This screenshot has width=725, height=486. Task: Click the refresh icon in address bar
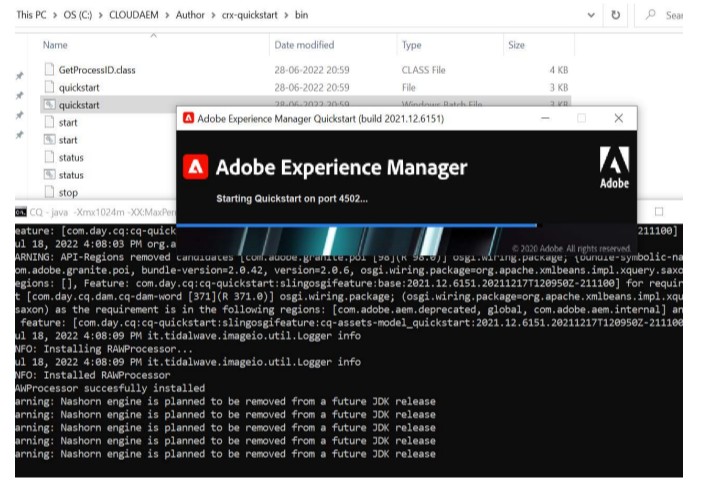point(615,15)
